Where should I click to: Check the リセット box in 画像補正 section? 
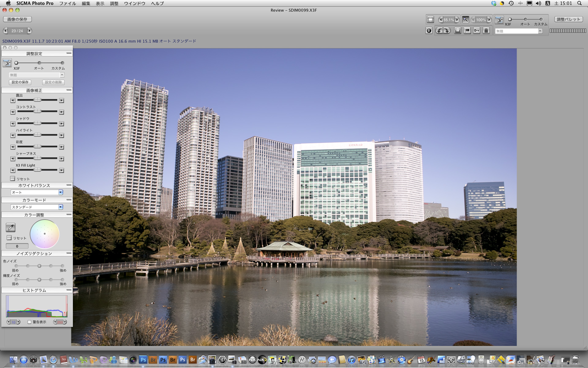[13, 178]
